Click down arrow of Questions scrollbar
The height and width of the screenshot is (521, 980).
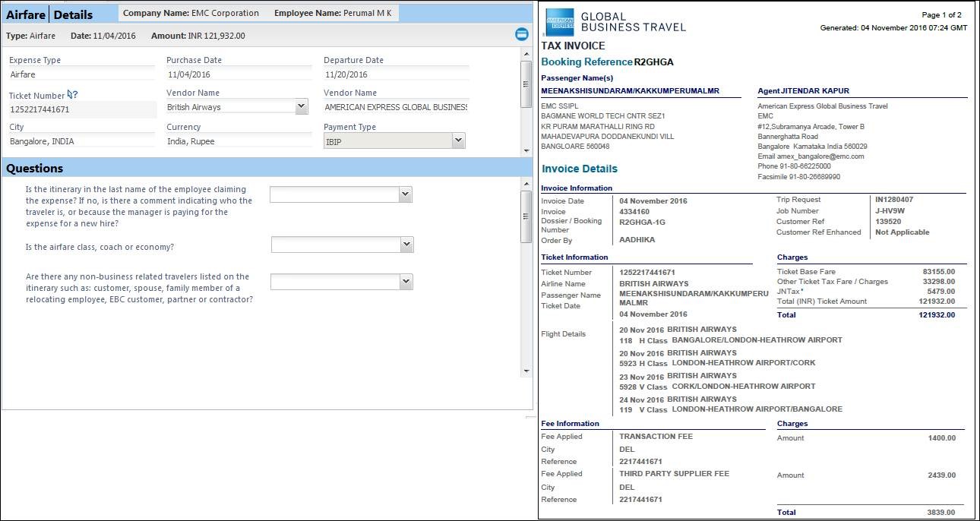[526, 371]
